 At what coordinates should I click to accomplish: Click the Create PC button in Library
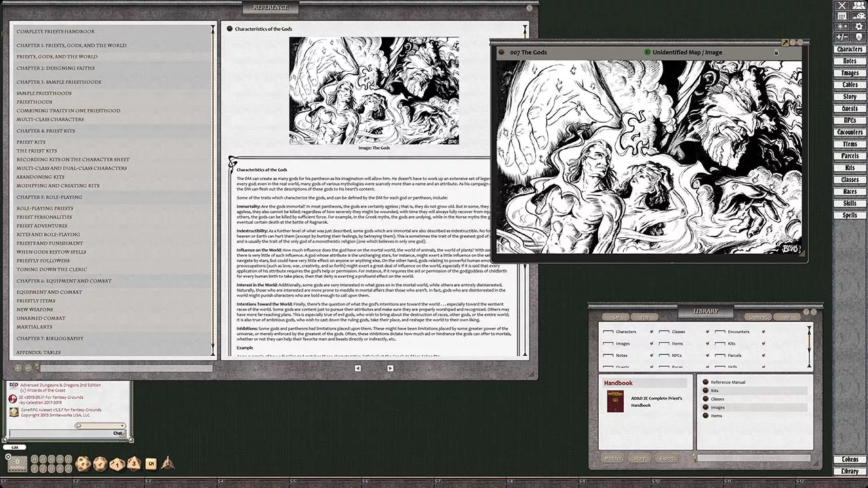click(757, 317)
